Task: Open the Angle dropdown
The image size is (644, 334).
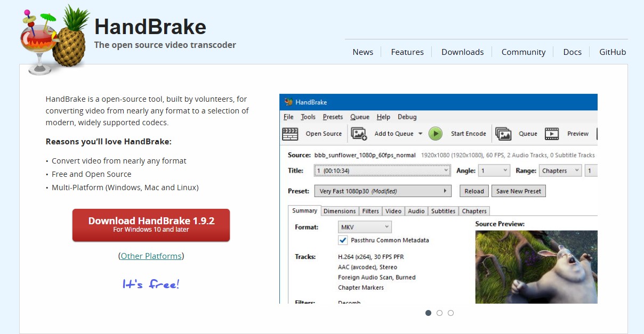Action: pos(494,170)
